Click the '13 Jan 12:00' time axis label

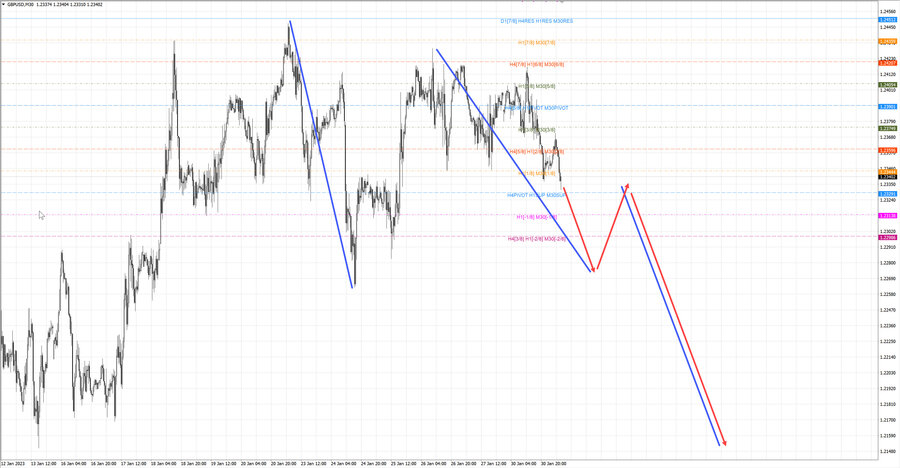pyautogui.click(x=44, y=463)
